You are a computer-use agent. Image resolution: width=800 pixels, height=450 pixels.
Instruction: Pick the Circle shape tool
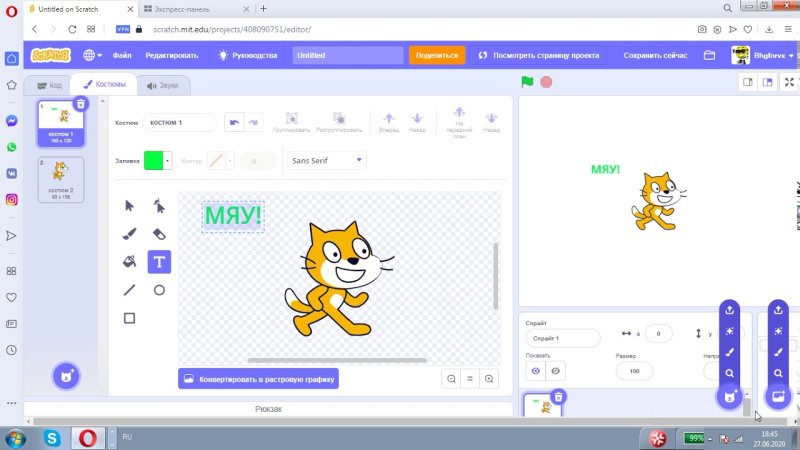159,290
